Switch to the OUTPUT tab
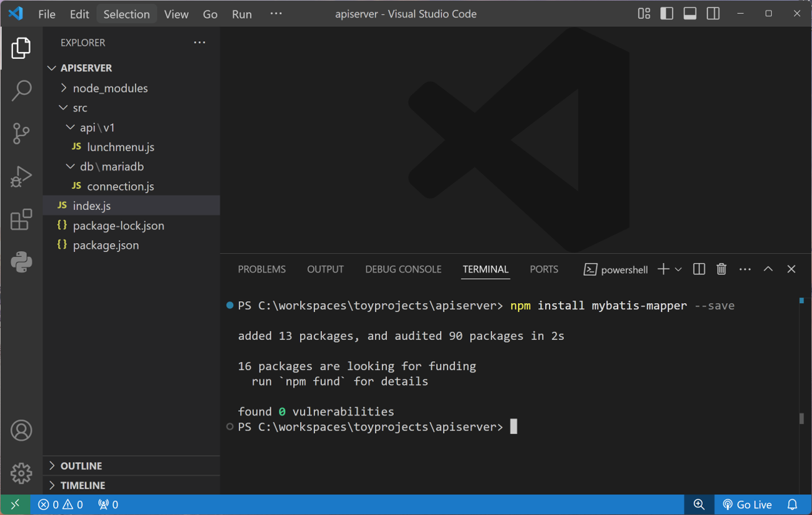The image size is (812, 515). tap(325, 269)
